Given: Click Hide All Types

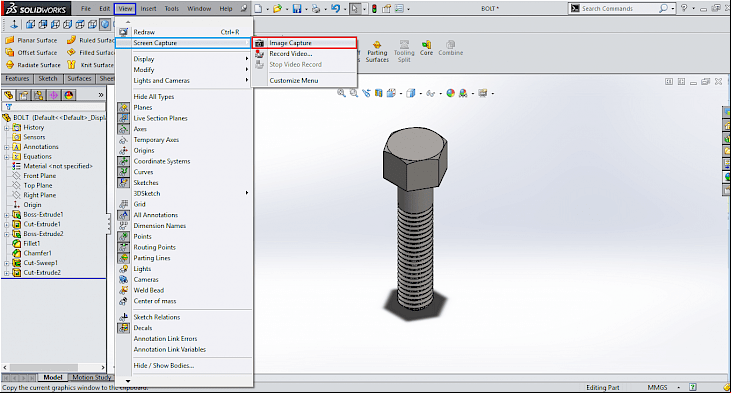Looking at the screenshot, I should pyautogui.click(x=153, y=97).
